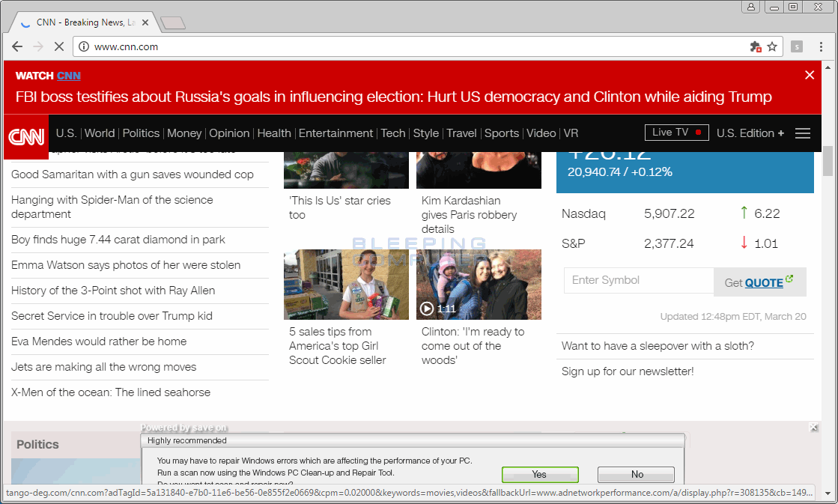Open the VR section
Image resolution: width=838 pixels, height=504 pixels.
(x=571, y=133)
